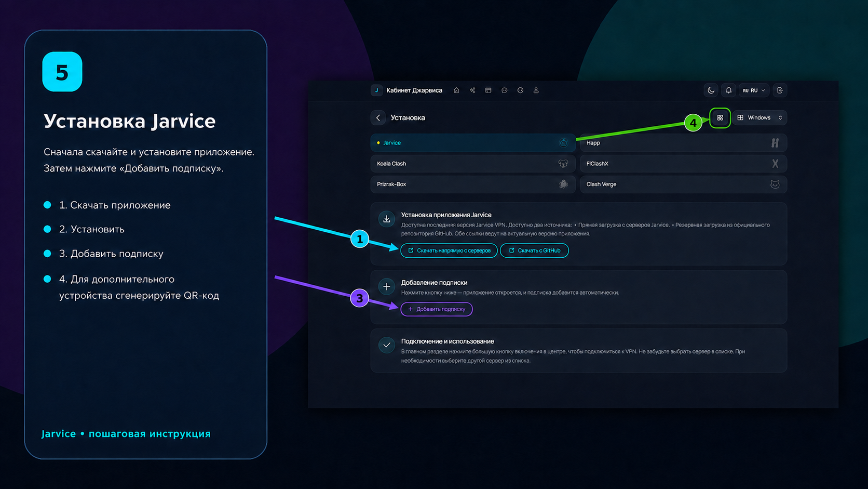Click the Кабинет Джарвиса header title
This screenshot has width=868, height=489.
(x=414, y=90)
